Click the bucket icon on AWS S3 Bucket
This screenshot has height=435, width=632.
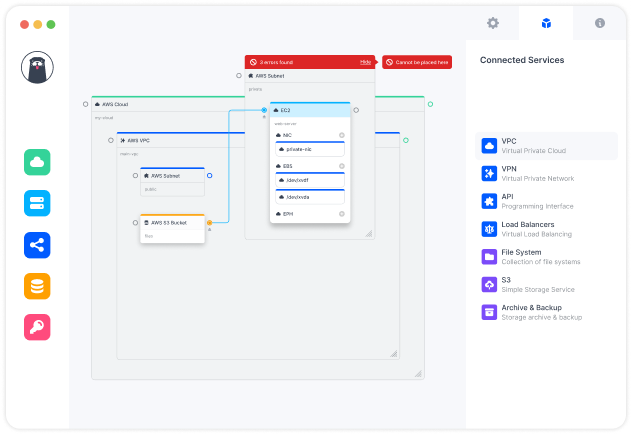pyautogui.click(x=146, y=223)
